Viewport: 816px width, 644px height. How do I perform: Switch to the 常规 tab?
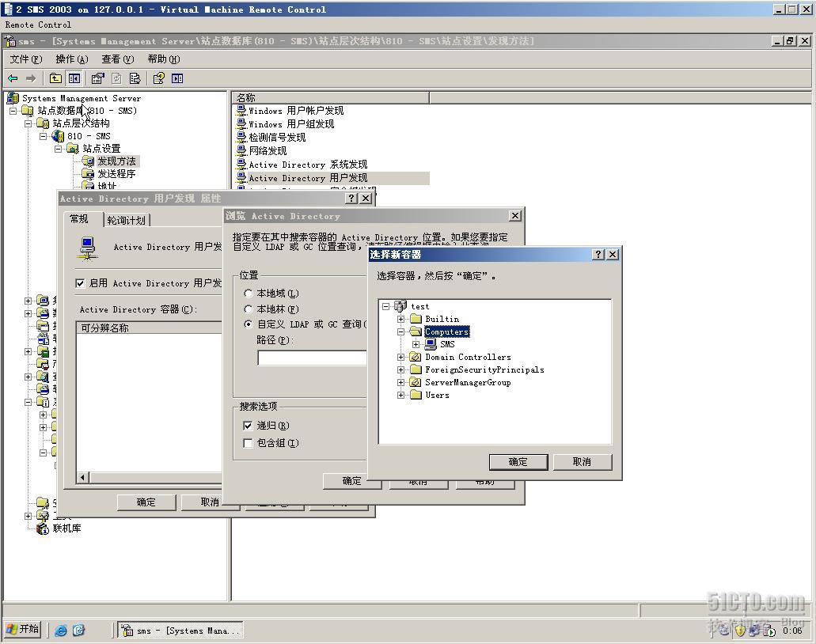[x=80, y=219]
